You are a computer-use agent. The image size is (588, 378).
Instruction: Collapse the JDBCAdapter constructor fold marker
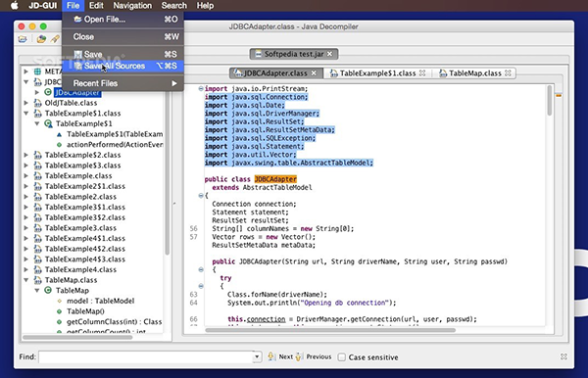(x=201, y=269)
